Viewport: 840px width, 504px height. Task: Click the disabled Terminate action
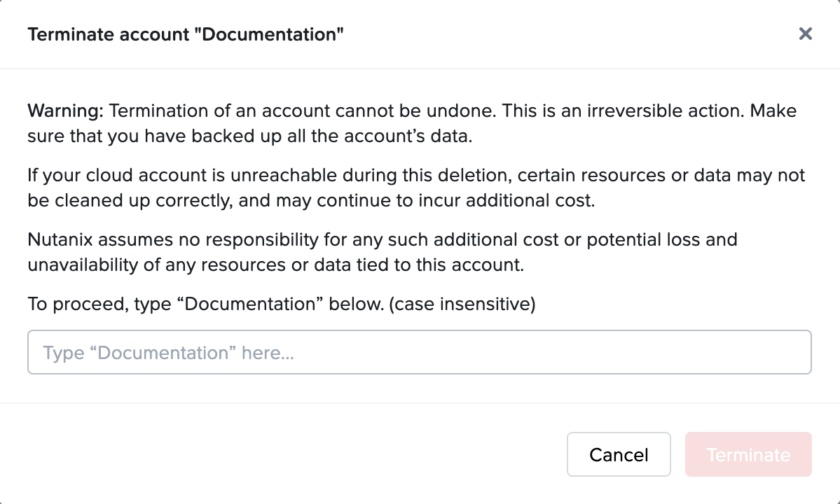(748, 454)
